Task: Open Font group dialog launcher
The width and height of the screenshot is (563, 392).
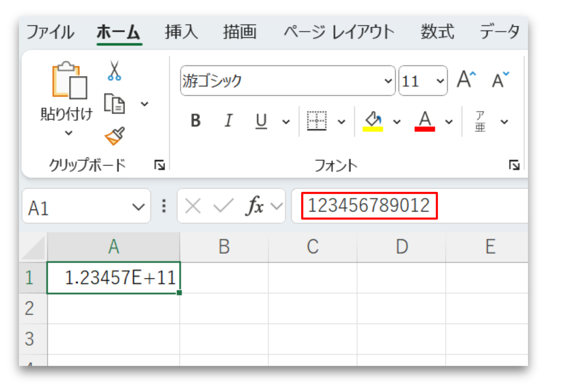Action: (x=514, y=165)
